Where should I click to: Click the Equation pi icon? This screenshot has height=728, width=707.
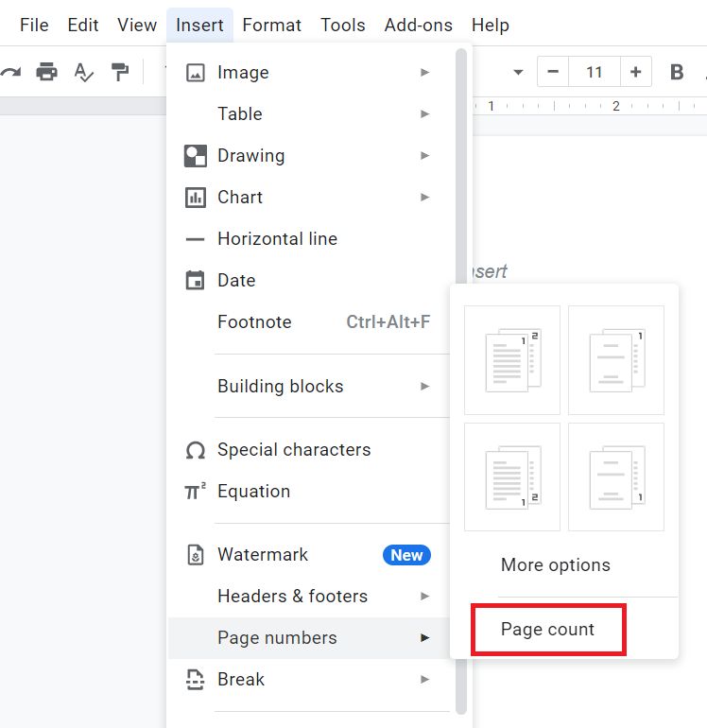[195, 492]
